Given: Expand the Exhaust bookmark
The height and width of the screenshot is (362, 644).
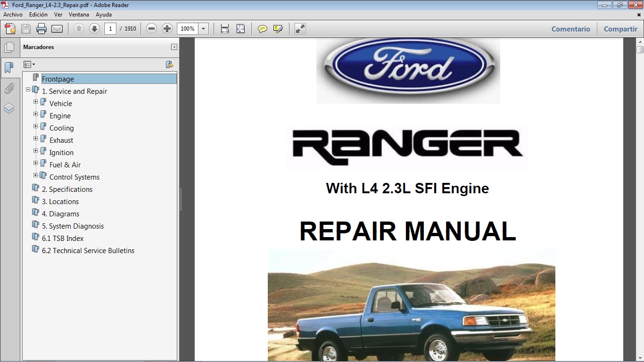Looking at the screenshot, I should coord(35,138).
